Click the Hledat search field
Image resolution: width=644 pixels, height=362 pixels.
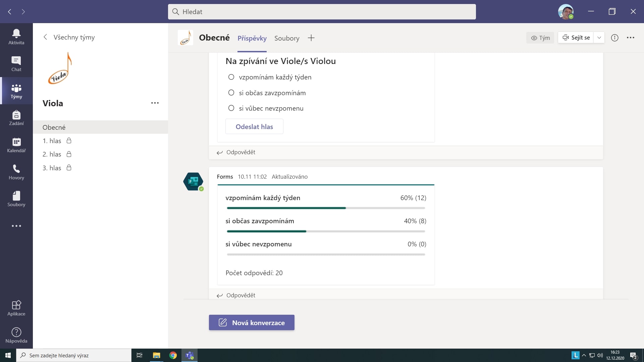point(321,12)
